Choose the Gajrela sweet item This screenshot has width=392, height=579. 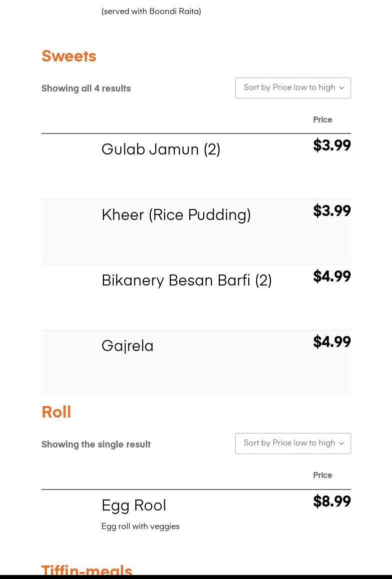coord(127,346)
